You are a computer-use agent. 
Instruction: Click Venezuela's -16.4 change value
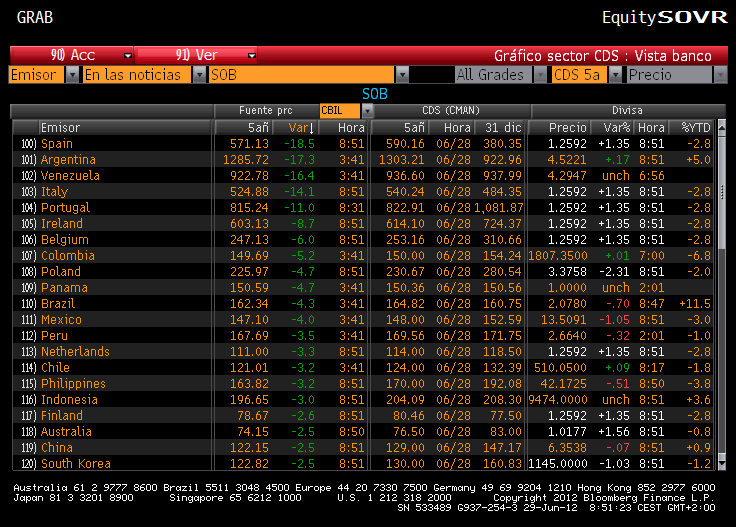(x=299, y=176)
